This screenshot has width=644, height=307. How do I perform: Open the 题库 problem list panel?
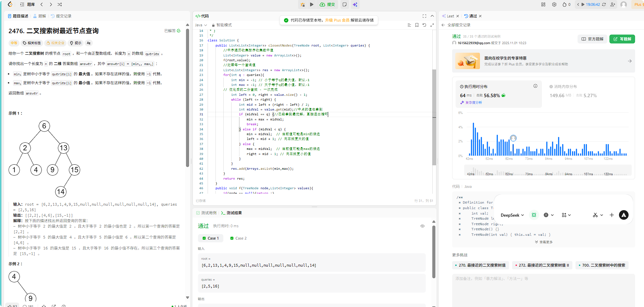27,4
